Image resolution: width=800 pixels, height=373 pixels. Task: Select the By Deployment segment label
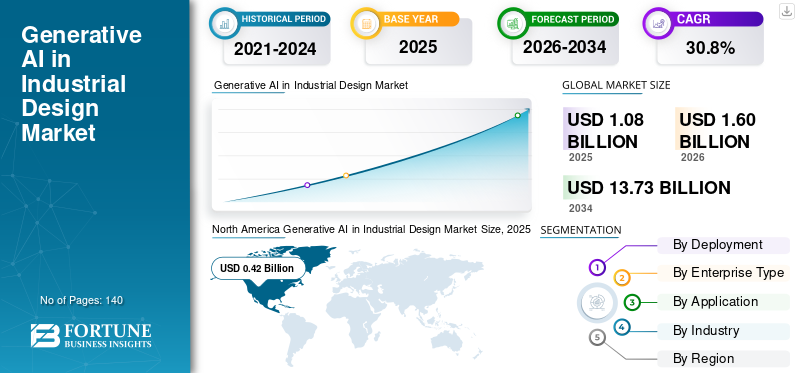tap(723, 245)
